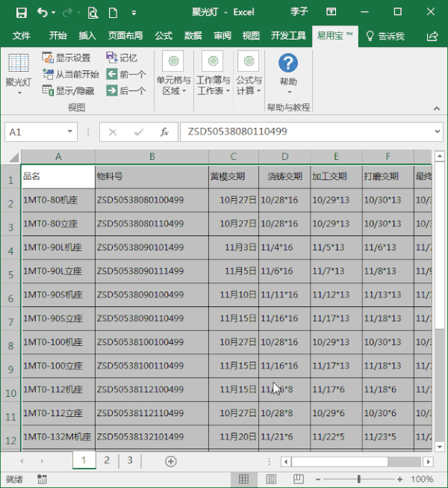Switch to the 公式 tab
448x488 pixels.
click(x=164, y=36)
